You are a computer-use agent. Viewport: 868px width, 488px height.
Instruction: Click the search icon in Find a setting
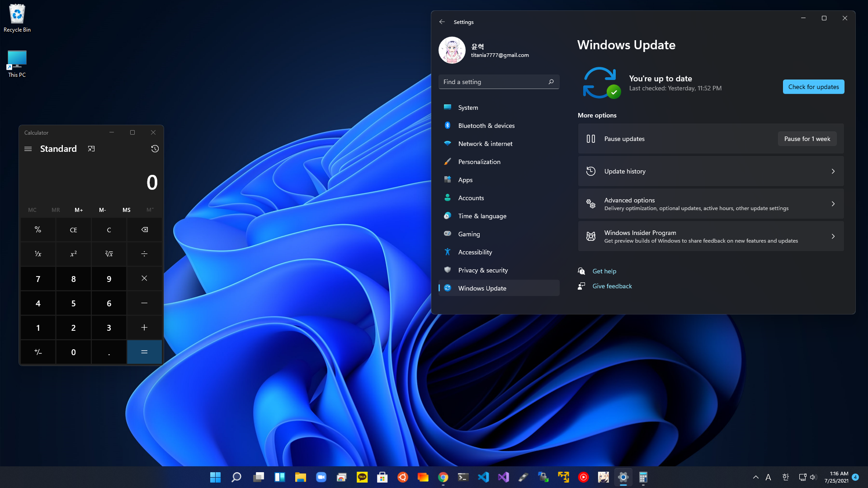click(551, 82)
